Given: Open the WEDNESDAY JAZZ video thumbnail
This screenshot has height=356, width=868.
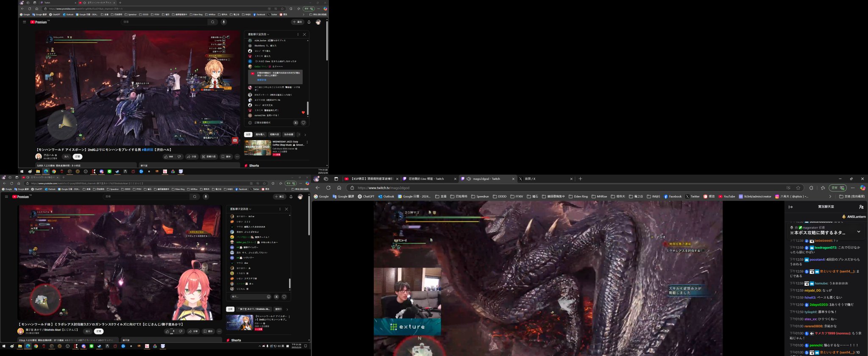Looking at the screenshot, I should (x=257, y=148).
